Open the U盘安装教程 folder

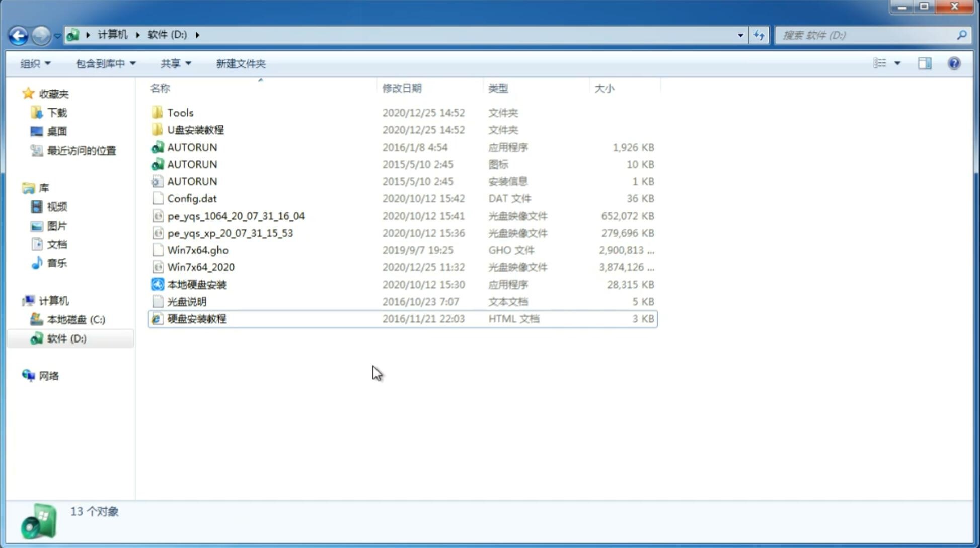[x=196, y=130]
